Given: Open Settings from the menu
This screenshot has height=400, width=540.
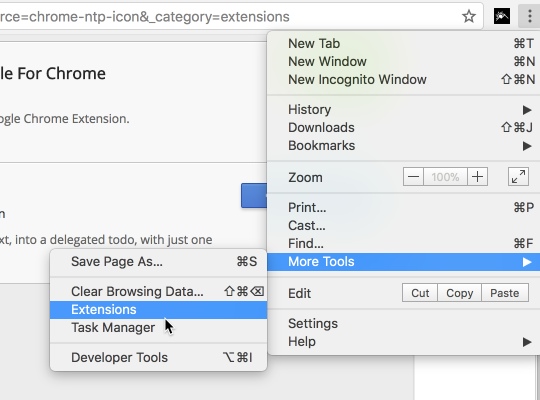Looking at the screenshot, I should (x=404, y=324).
